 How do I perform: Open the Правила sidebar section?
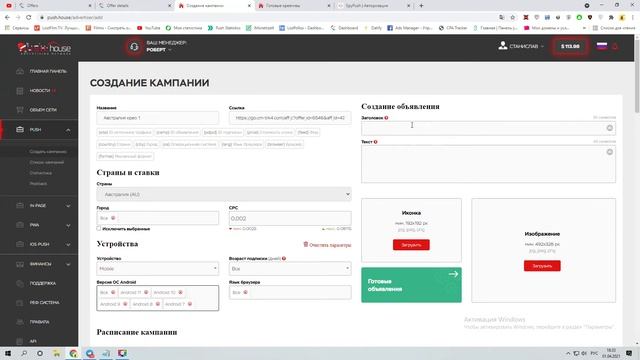[39, 322]
